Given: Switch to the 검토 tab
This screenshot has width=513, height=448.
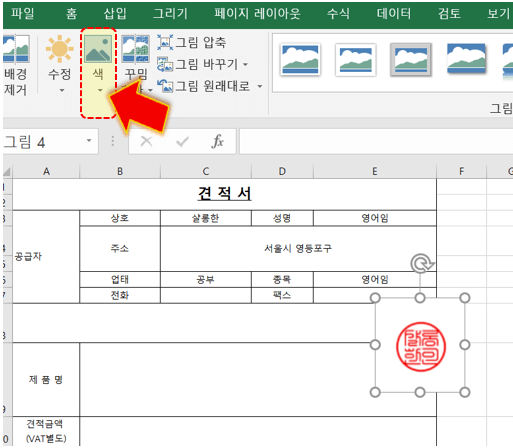Looking at the screenshot, I should (449, 14).
